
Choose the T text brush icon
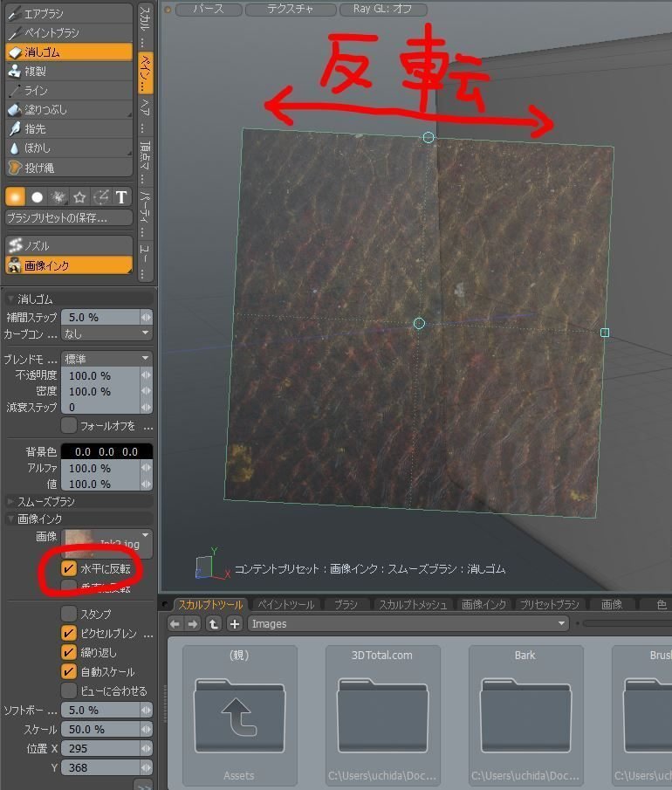[x=121, y=197]
